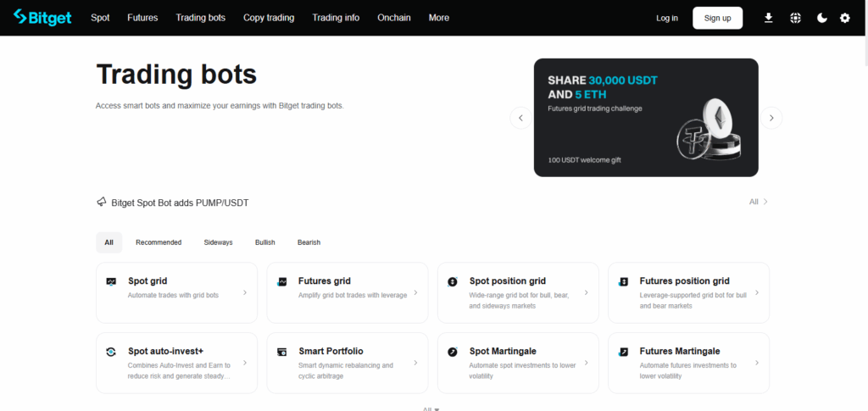Viewport: 868px width, 411px height.
Task: Open the Trading bots menu
Action: click(200, 18)
